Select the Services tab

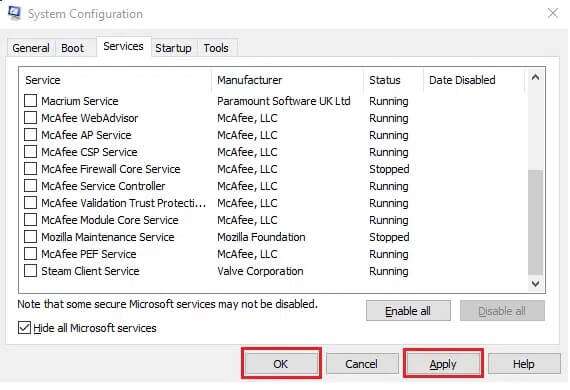123,47
